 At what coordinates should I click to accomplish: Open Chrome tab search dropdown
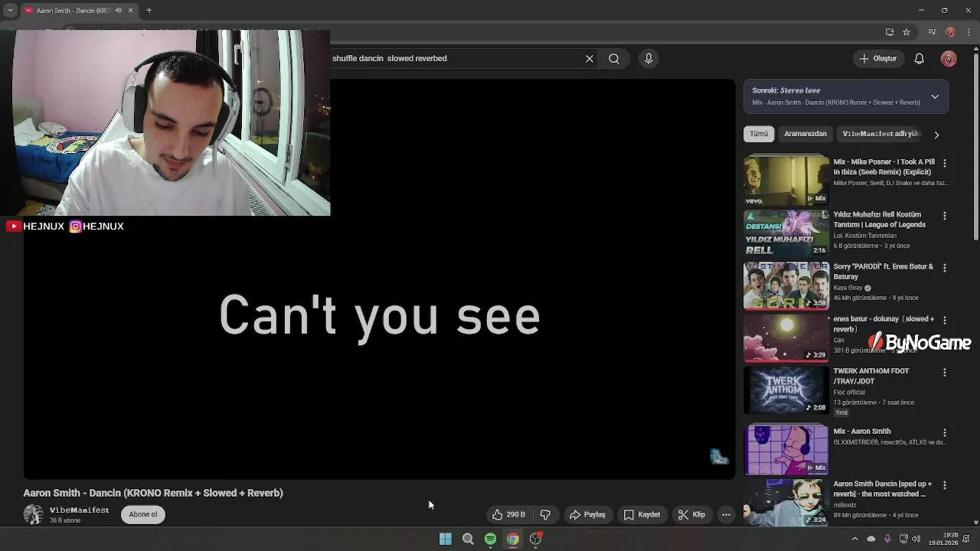click(x=10, y=11)
